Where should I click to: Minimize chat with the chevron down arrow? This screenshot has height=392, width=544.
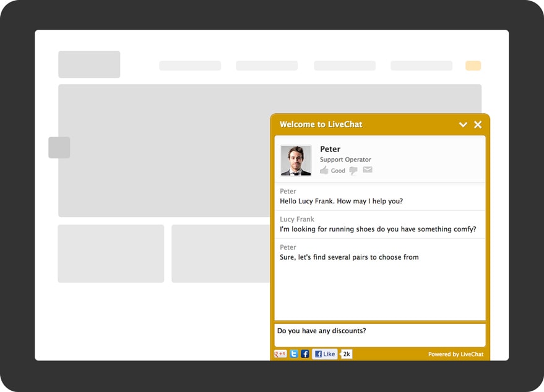point(463,125)
